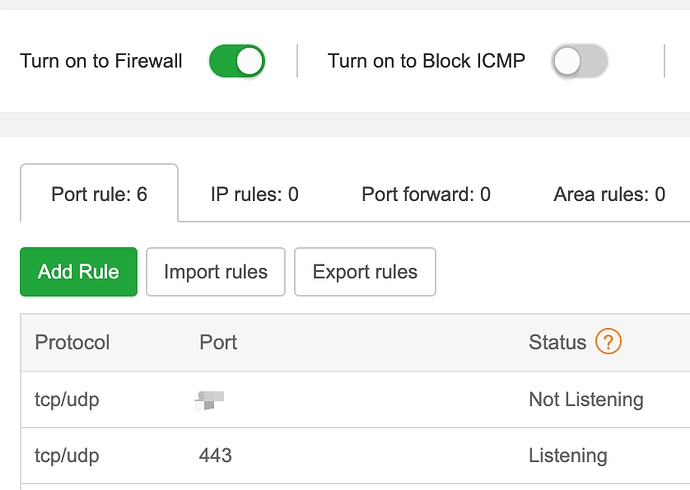690x490 pixels.
Task: Click the Listening status of port 443
Action: pyautogui.click(x=568, y=456)
